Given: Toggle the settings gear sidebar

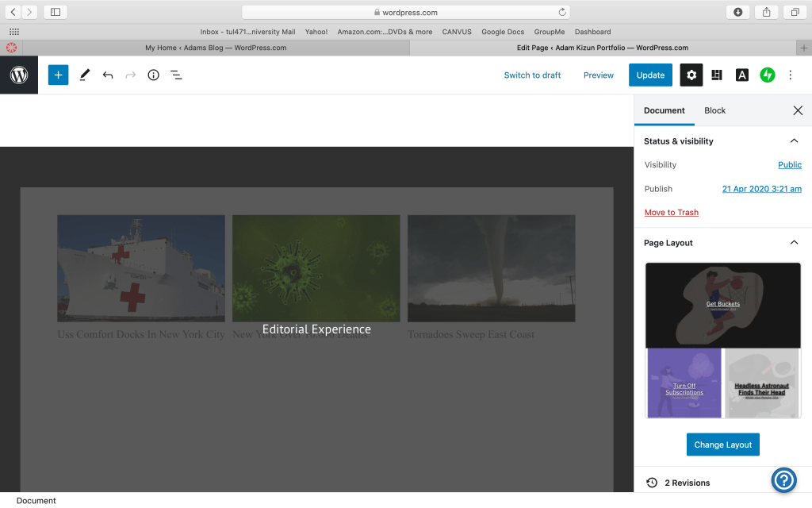Looking at the screenshot, I should [x=691, y=75].
